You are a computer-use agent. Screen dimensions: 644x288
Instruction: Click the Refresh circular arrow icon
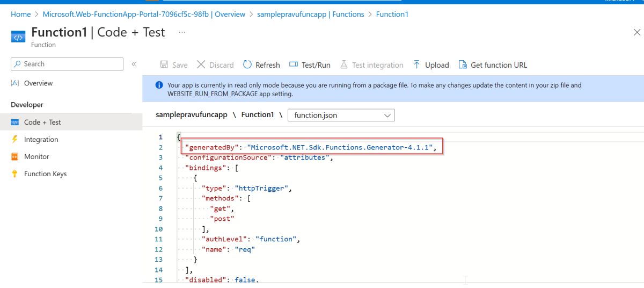[x=247, y=64]
